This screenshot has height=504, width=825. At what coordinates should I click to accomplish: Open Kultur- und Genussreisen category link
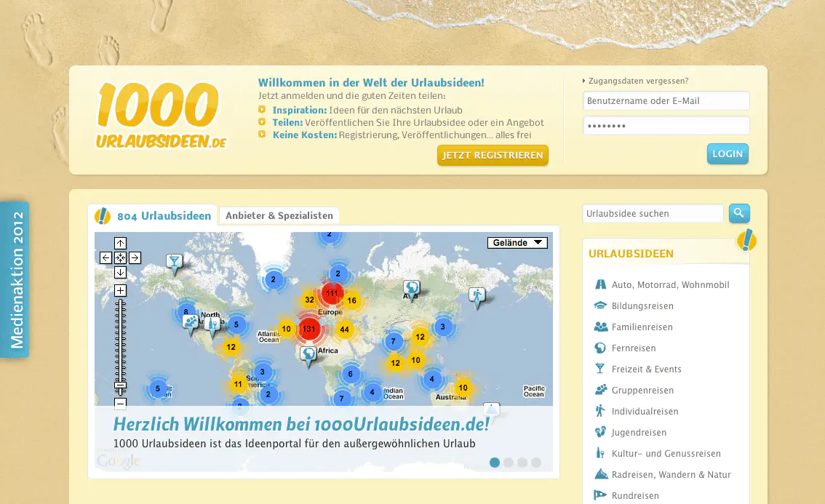(x=666, y=453)
